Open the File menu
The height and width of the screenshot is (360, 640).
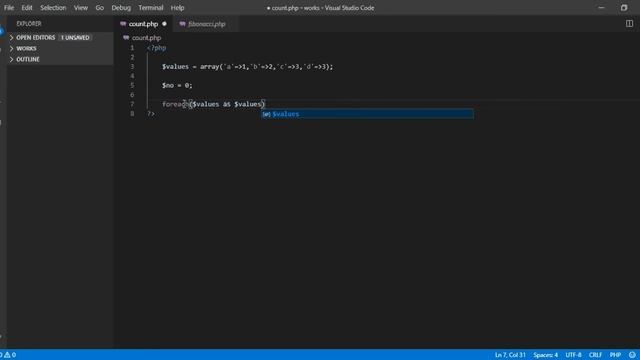[x=9, y=8]
